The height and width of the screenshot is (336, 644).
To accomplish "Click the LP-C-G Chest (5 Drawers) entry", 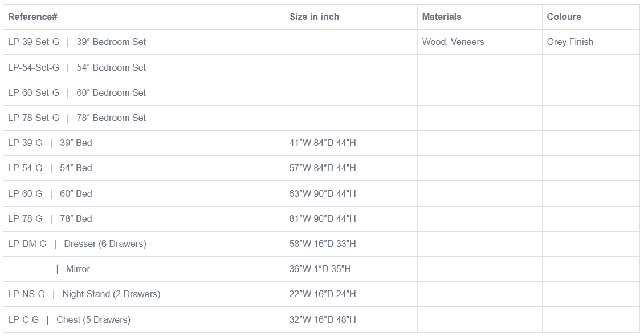I will [x=69, y=319].
